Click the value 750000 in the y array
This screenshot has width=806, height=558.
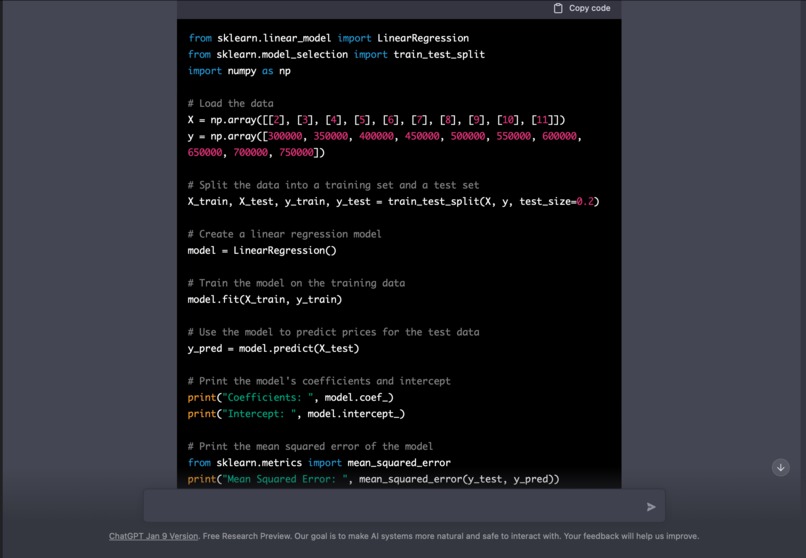pyautogui.click(x=296, y=153)
